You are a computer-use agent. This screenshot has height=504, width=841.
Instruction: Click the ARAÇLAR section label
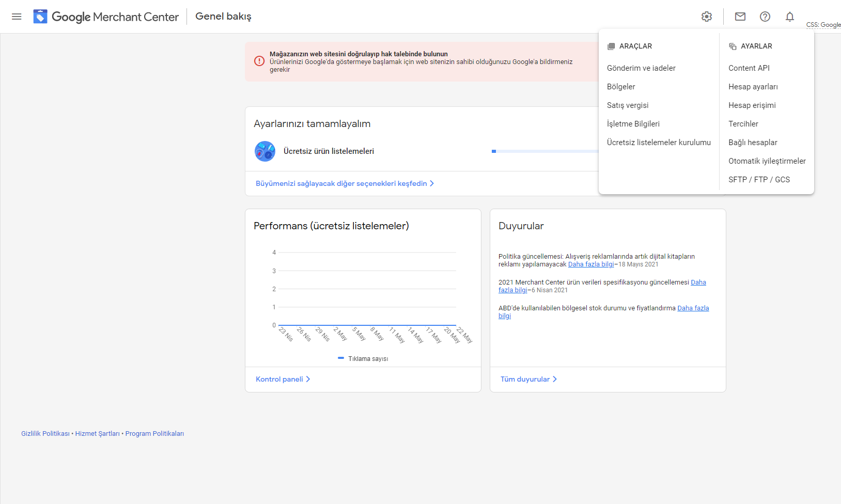[635, 46]
